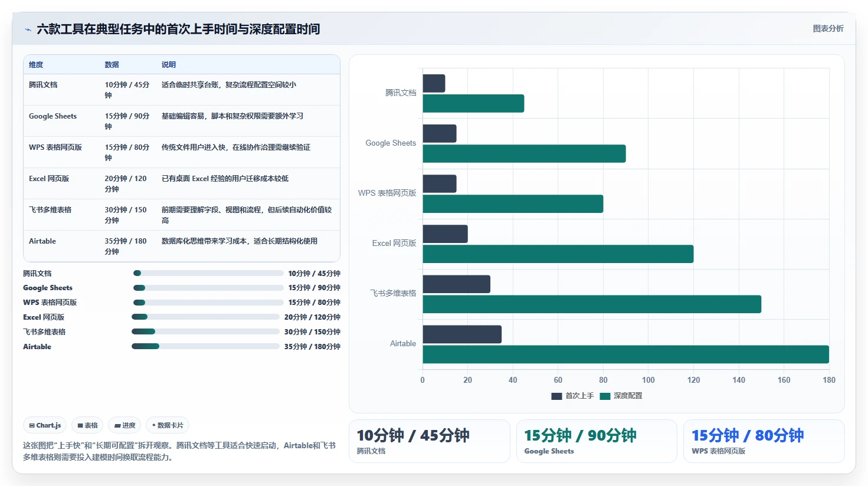Click the green 深度配置 bar for WPS 表格网页版
Viewport: 868px width, 486px height.
[x=513, y=203]
